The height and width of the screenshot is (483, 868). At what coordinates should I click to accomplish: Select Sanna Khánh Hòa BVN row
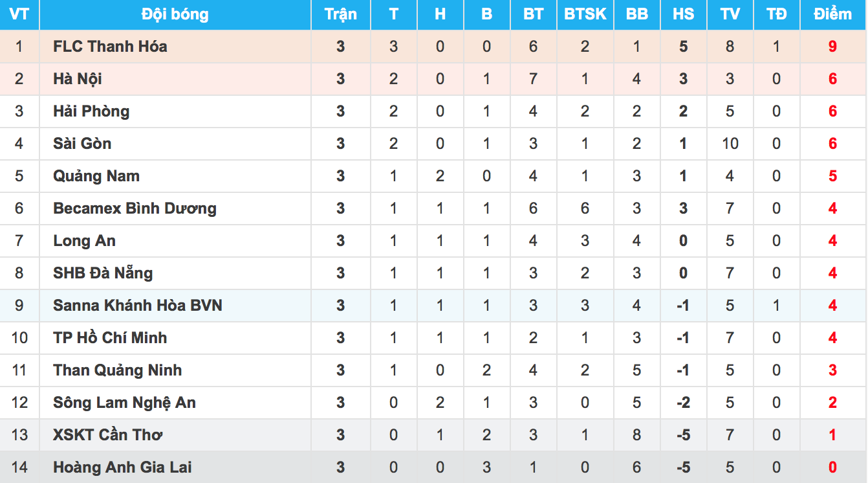138,306
